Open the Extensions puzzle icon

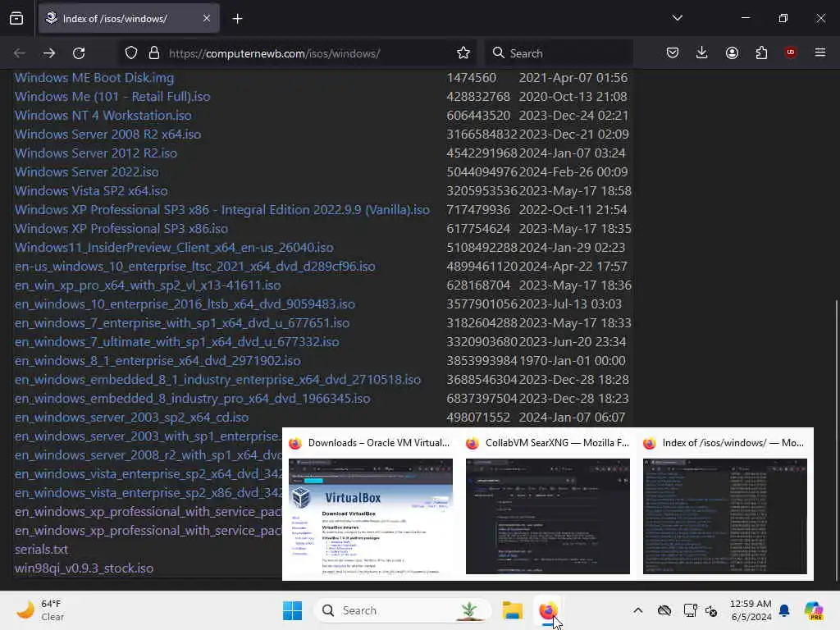[x=761, y=52]
